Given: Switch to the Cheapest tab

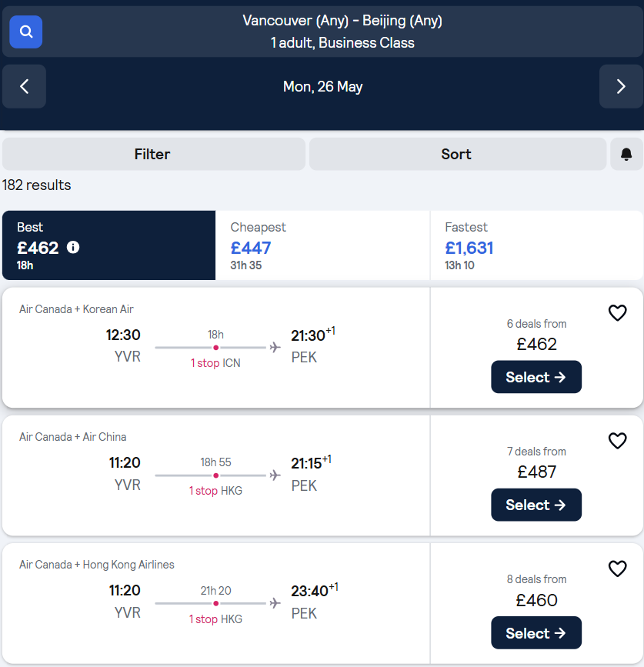Looking at the screenshot, I should coord(323,245).
